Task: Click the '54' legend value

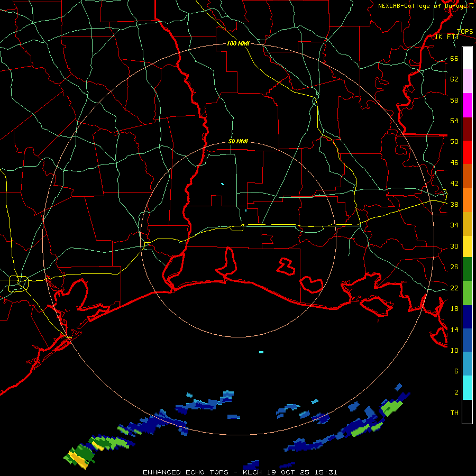Action: pyautogui.click(x=454, y=121)
